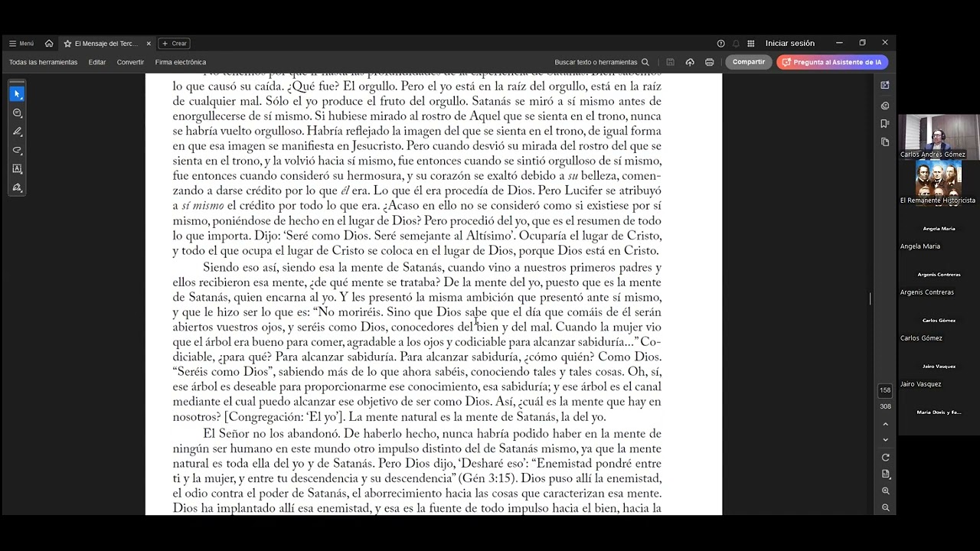
Task: Open the bookmarks panel
Action: point(885,123)
